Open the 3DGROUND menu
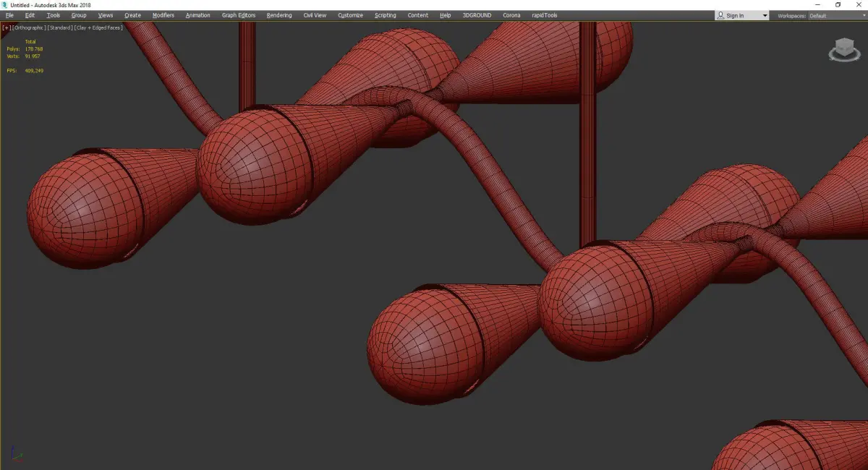This screenshot has width=868, height=470. coord(477,15)
